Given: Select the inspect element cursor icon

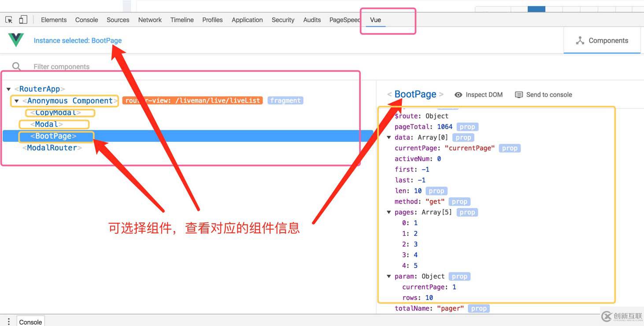Looking at the screenshot, I should (9, 20).
